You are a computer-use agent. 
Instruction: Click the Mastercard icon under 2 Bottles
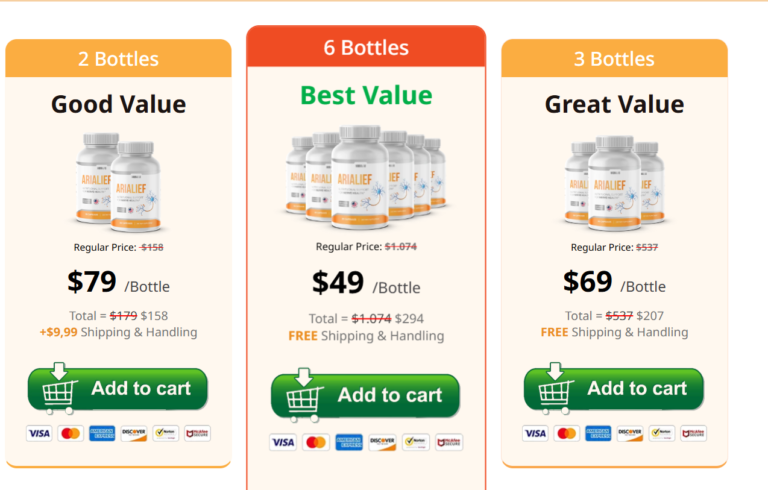(71, 433)
